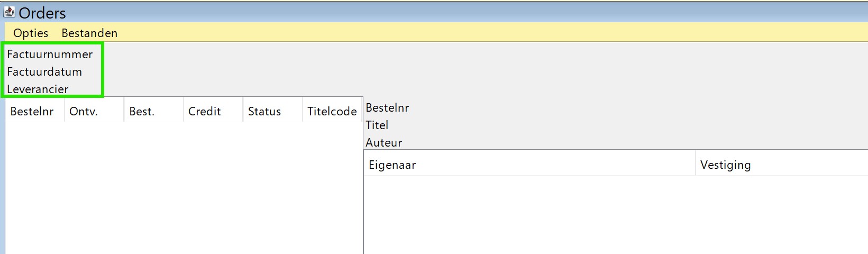
Task: Click the Factuurnummer label
Action: point(50,54)
